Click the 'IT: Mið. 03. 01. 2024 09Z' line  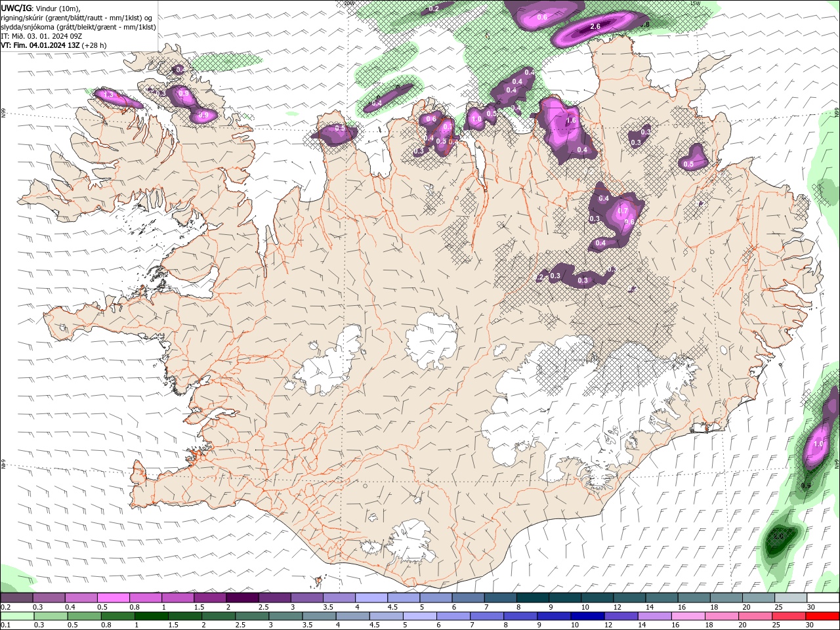point(41,36)
